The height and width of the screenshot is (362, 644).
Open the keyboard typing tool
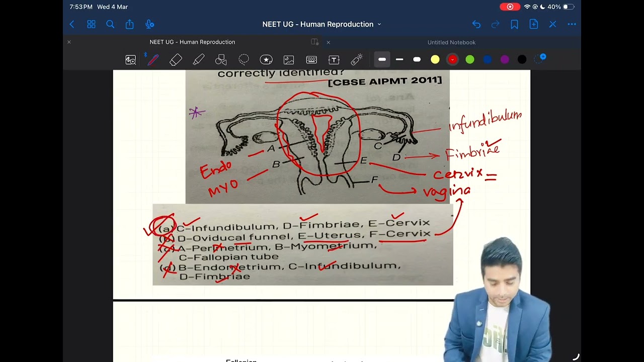311,60
